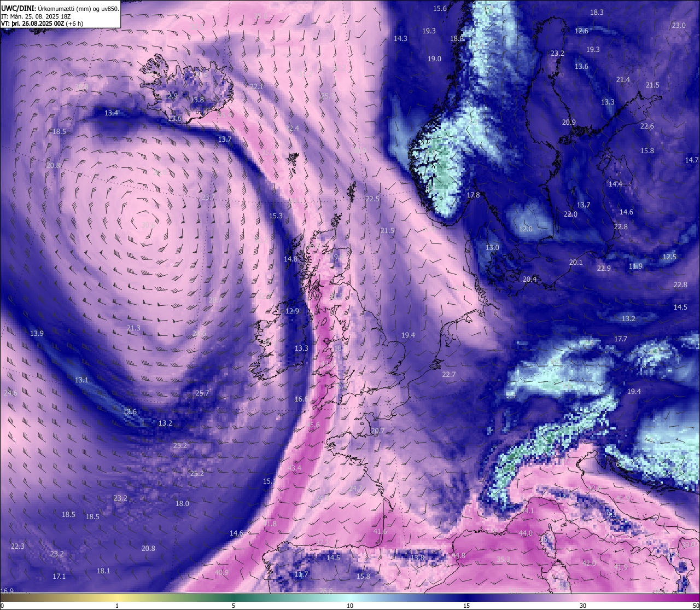Click the map value 22.9
The height and width of the screenshot is (610, 700).
(604, 268)
